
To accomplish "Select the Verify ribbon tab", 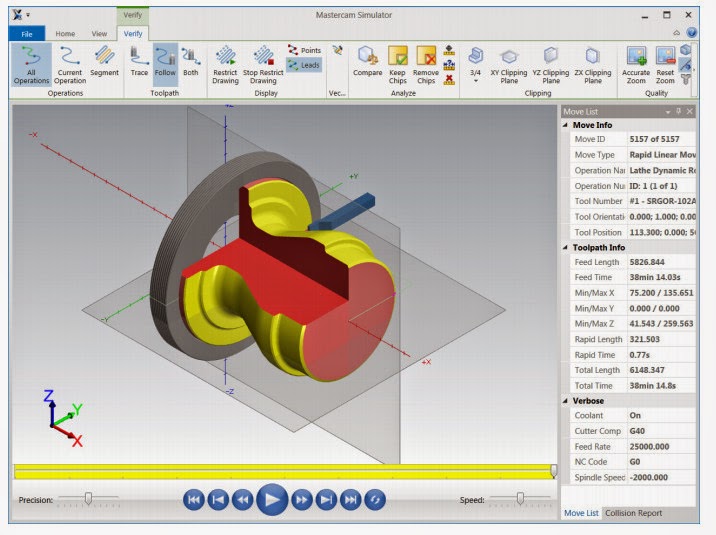I will [x=133, y=34].
